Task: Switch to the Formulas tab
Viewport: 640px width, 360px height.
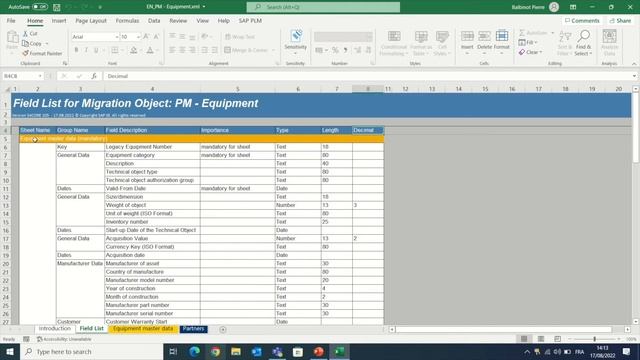Action: pos(127,20)
